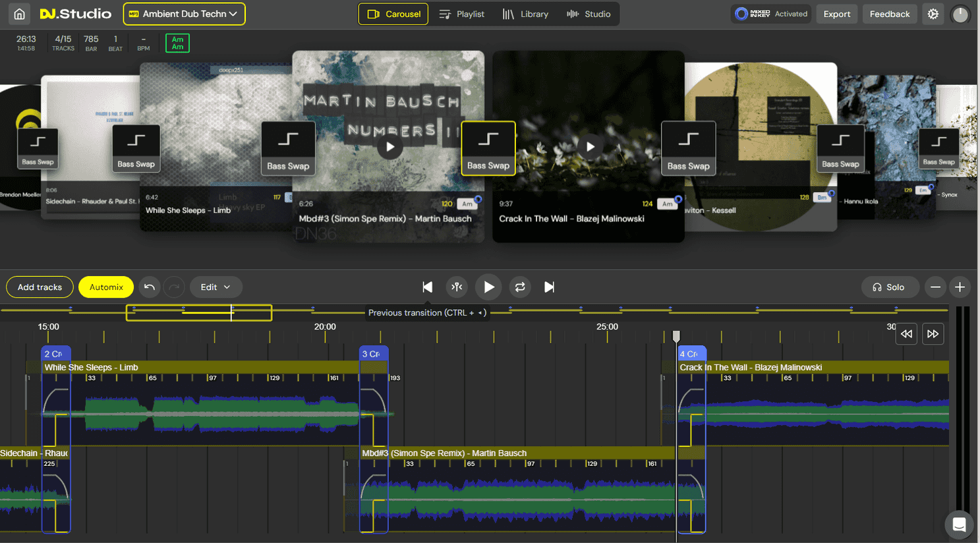Zoom in timeline with plus icon
Image resolution: width=980 pixels, height=543 pixels.
pos(960,287)
